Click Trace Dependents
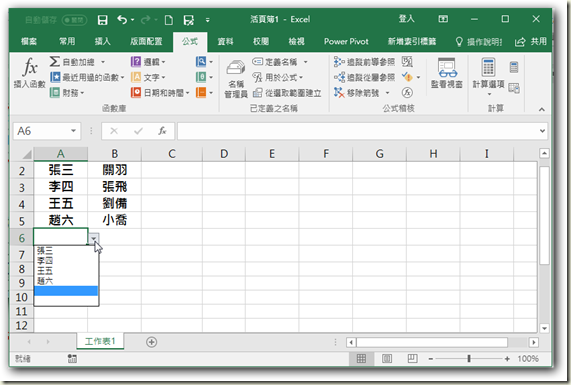The image size is (571, 385). [365, 77]
